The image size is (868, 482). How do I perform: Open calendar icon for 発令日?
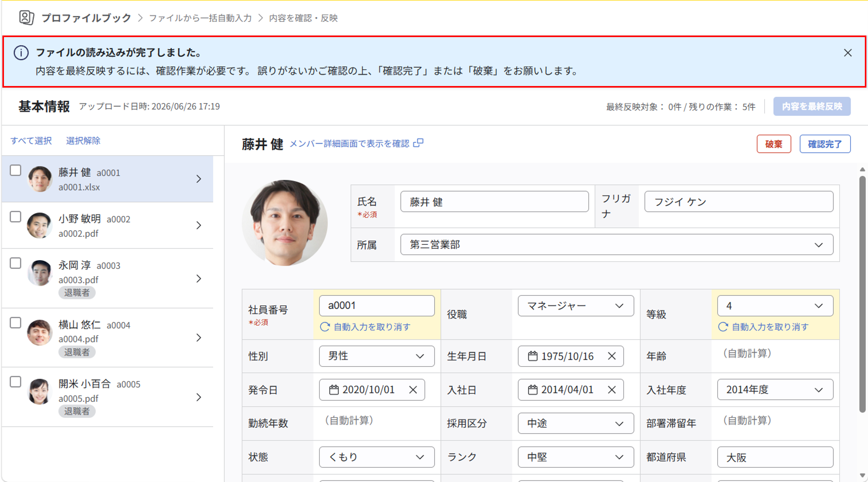334,390
